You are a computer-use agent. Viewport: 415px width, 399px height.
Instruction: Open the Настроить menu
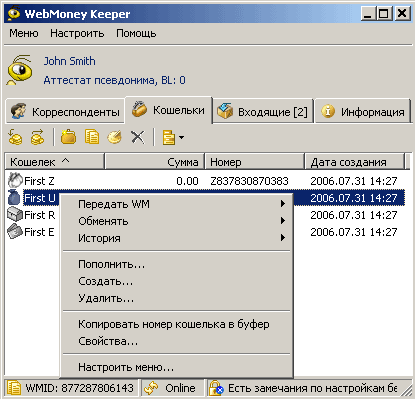click(77, 33)
